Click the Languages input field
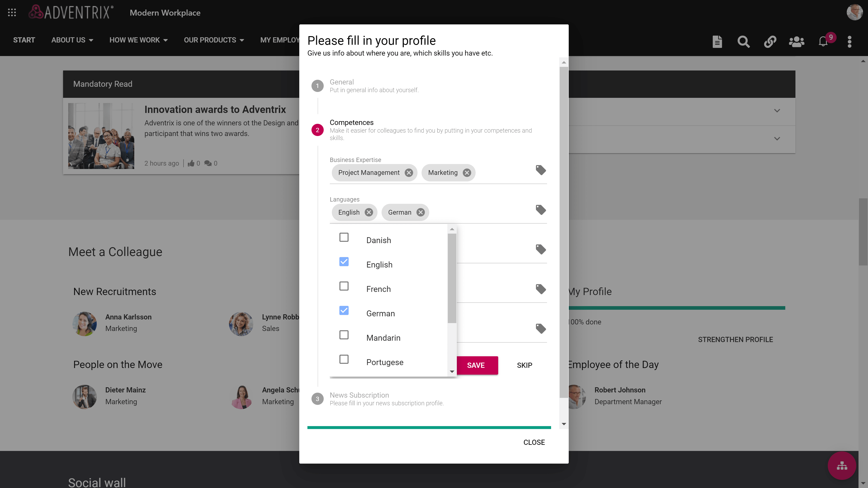This screenshot has height=488, width=868. coord(438,213)
